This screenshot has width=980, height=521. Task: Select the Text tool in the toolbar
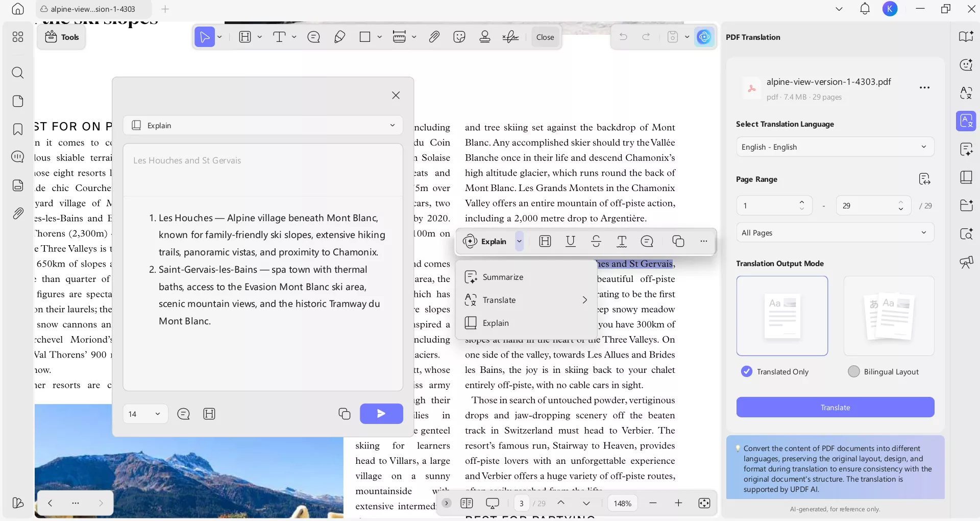pos(280,37)
